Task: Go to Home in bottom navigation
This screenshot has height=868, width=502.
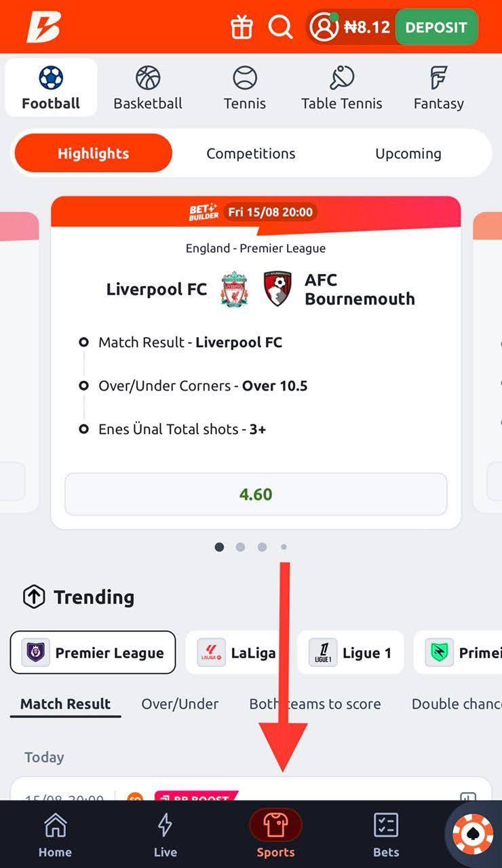Action: [x=55, y=835]
